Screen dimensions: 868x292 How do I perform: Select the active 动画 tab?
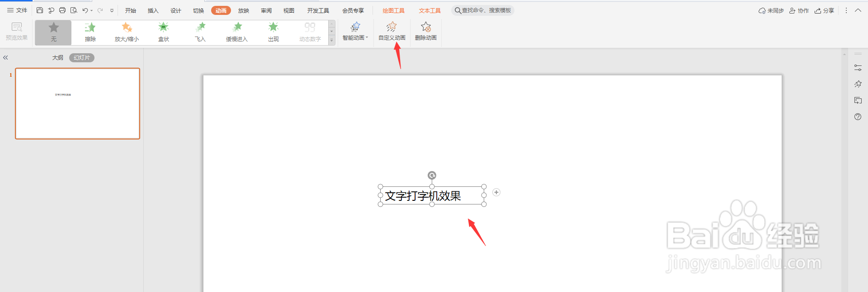(x=221, y=10)
